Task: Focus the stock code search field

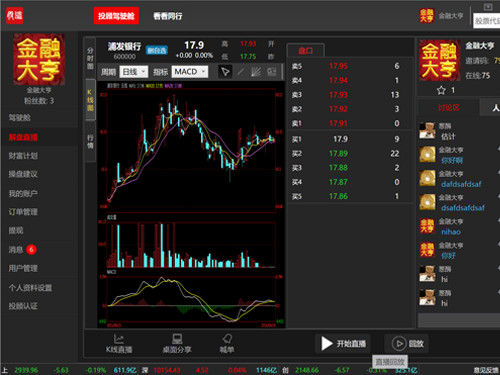Action: coord(487,21)
